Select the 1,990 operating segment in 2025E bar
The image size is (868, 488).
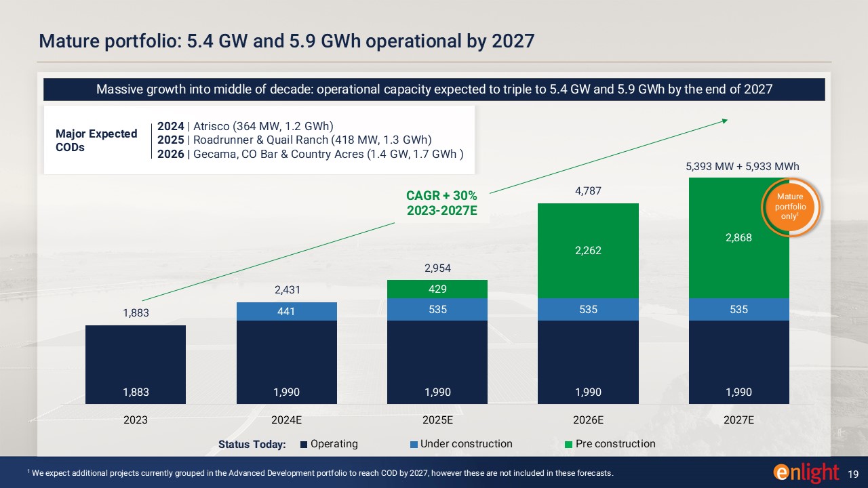[x=437, y=363]
